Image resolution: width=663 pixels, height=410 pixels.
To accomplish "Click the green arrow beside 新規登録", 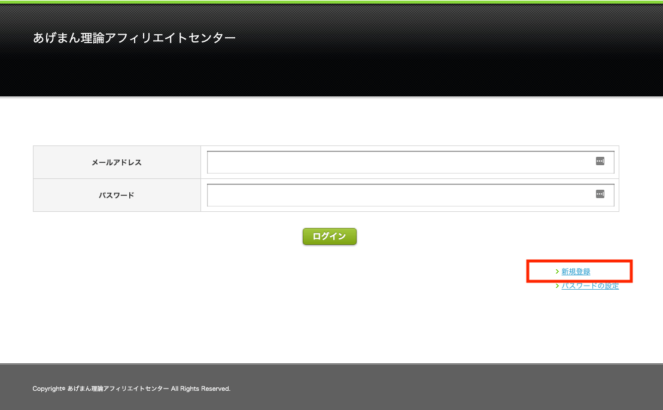I will pos(556,271).
